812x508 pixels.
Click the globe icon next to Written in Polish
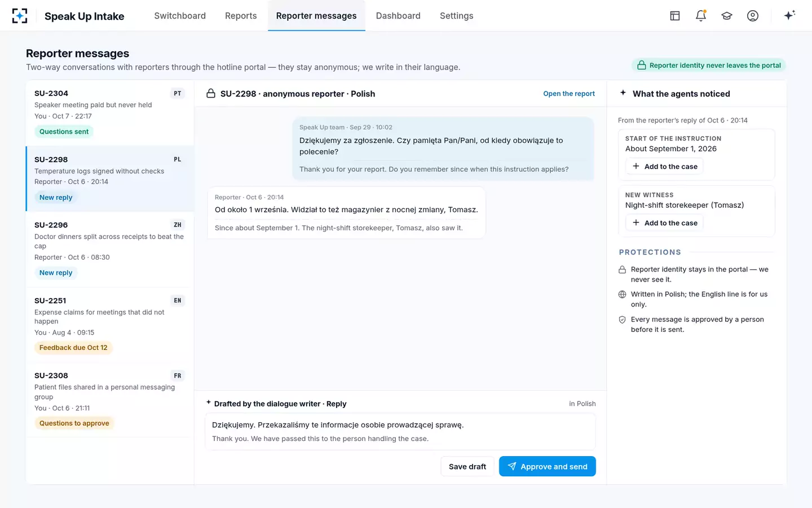tap(623, 295)
